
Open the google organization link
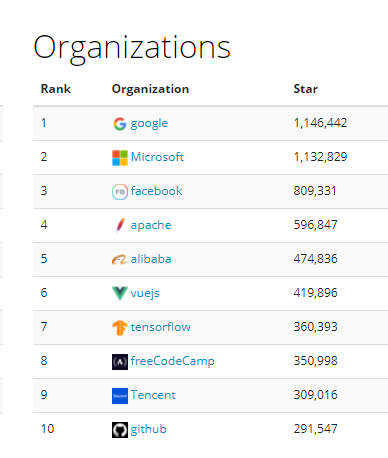149,124
